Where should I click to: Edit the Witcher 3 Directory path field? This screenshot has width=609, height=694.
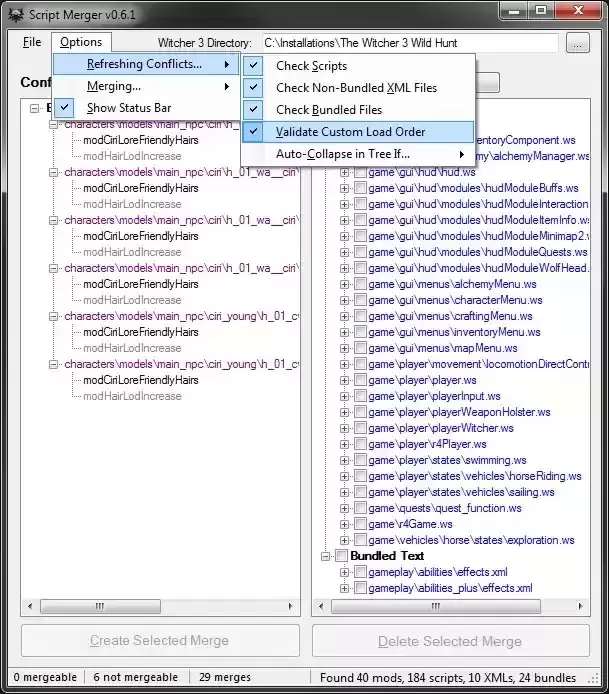[410, 43]
